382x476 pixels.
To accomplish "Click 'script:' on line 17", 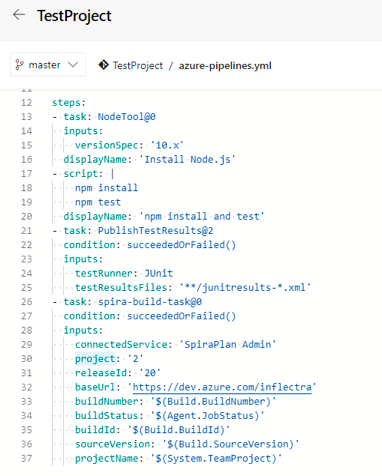I will pos(83,174).
